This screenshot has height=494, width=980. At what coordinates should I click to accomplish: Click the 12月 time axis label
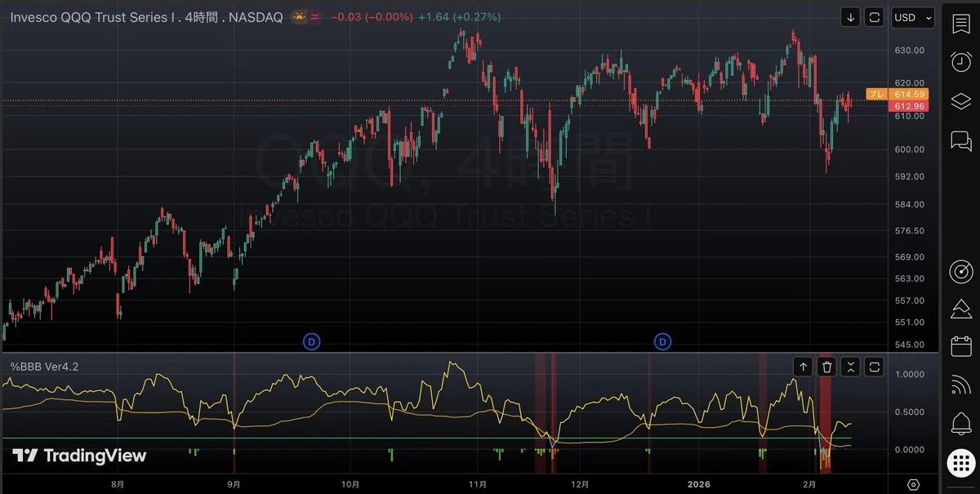point(579,484)
